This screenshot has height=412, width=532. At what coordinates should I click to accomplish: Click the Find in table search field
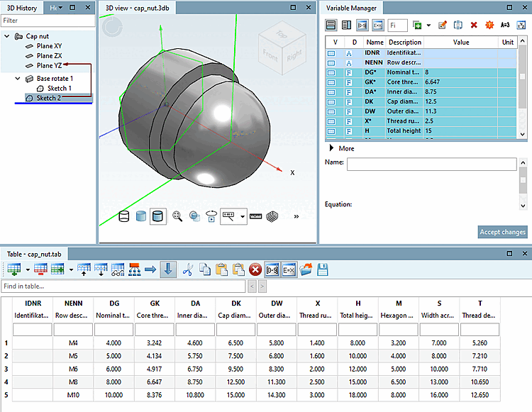tap(123, 286)
